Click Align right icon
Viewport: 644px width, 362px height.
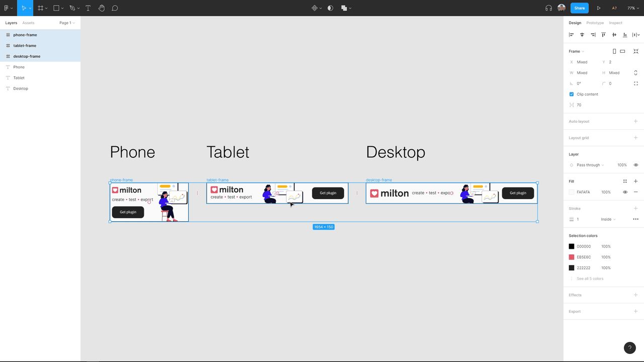[593, 35]
